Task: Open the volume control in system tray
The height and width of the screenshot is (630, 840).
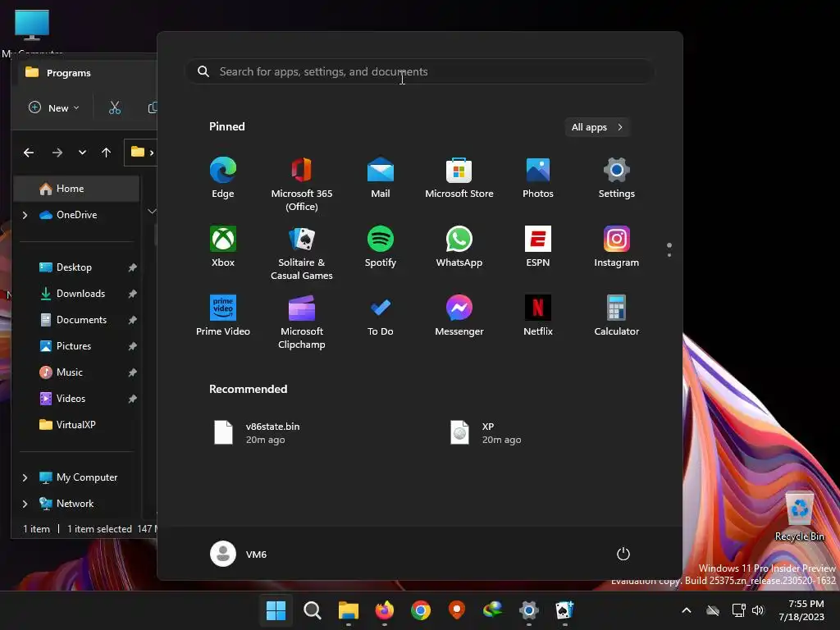Action: 758,610
